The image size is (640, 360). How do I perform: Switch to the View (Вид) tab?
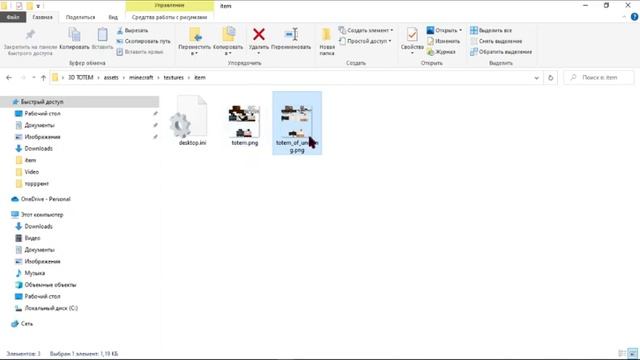113,17
